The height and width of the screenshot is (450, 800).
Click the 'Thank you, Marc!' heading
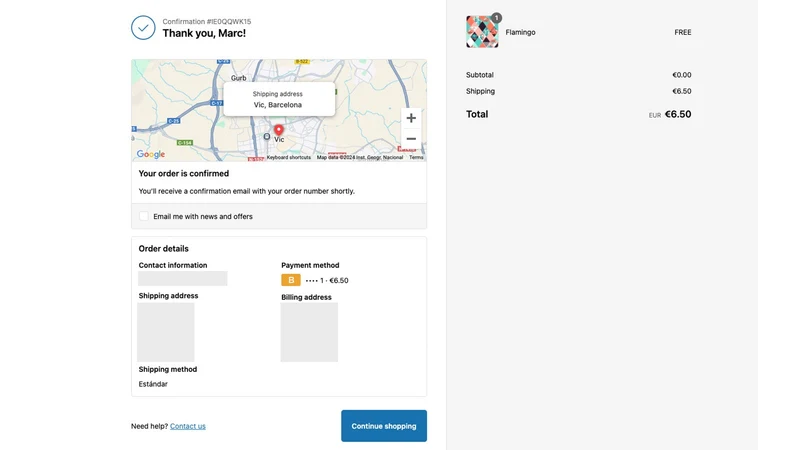204,33
